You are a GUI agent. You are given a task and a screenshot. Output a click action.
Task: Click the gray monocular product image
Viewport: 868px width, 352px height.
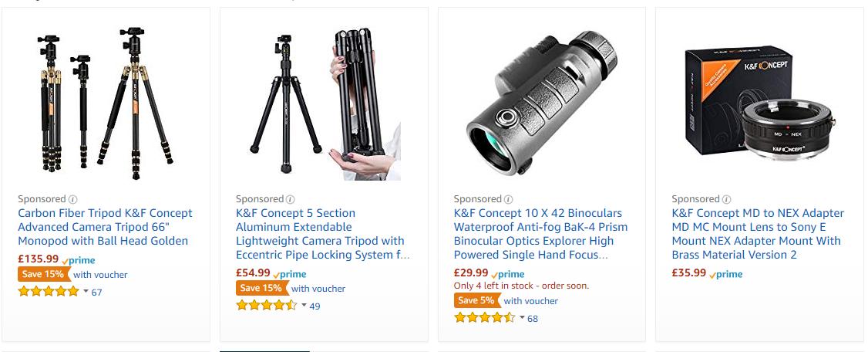pyautogui.click(x=541, y=103)
